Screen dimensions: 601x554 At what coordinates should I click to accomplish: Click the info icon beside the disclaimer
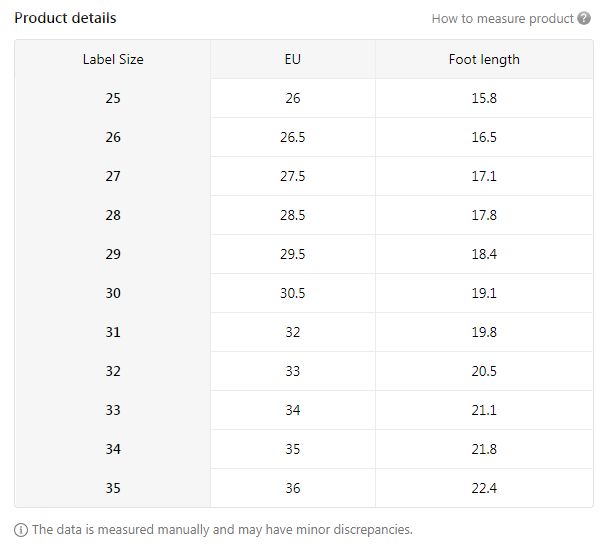(21, 530)
